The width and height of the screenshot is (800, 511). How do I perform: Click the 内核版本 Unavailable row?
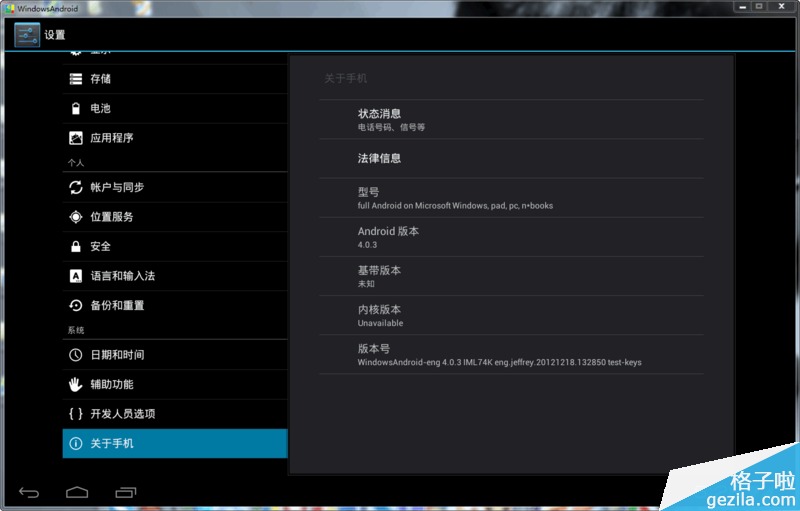pyautogui.click(x=511, y=315)
